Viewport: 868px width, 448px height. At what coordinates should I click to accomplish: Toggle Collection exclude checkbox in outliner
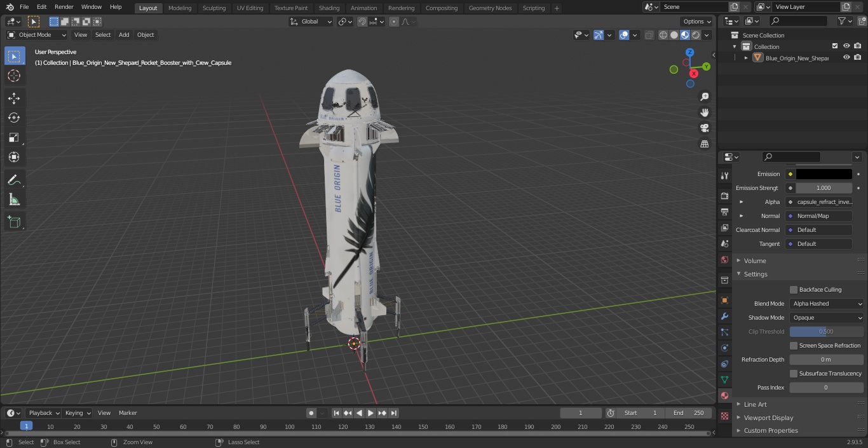click(x=835, y=46)
